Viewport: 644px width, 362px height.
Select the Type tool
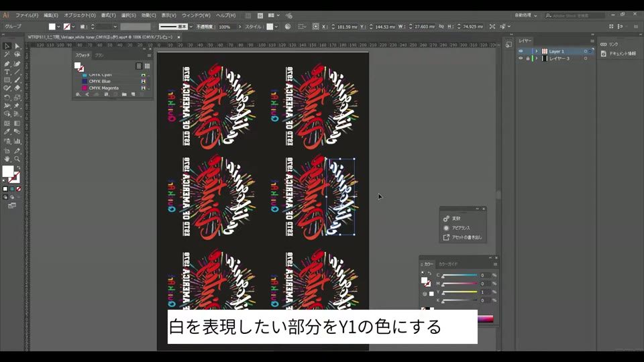point(7,72)
